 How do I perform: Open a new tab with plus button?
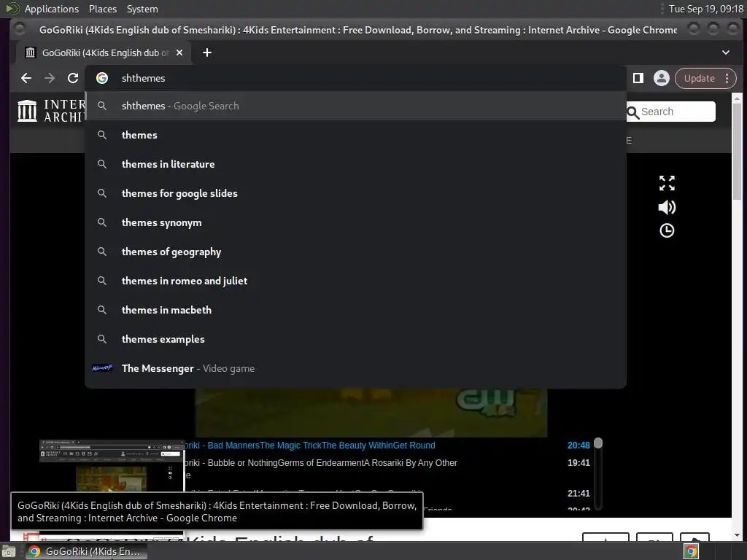coord(206,52)
